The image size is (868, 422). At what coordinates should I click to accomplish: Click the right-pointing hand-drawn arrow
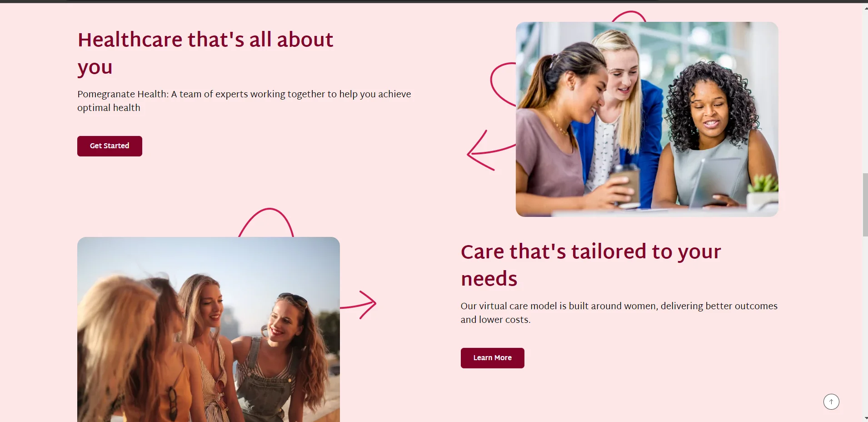pos(359,305)
